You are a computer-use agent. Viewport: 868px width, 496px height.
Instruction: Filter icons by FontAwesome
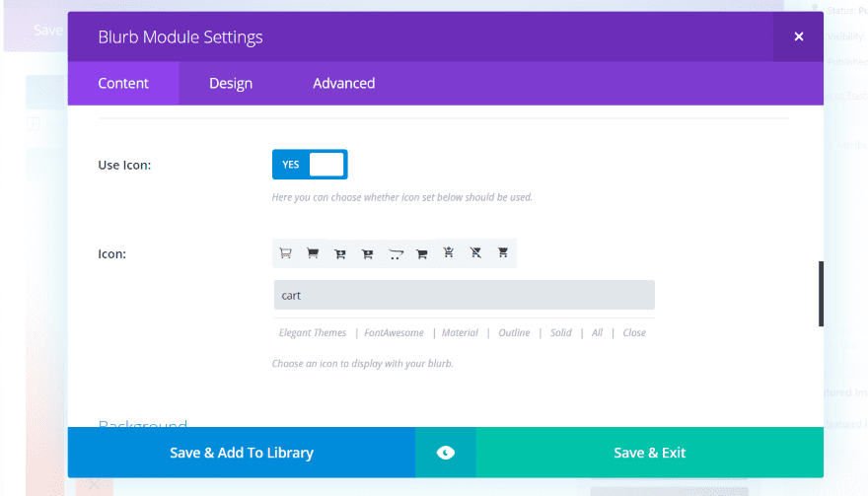pyautogui.click(x=394, y=333)
